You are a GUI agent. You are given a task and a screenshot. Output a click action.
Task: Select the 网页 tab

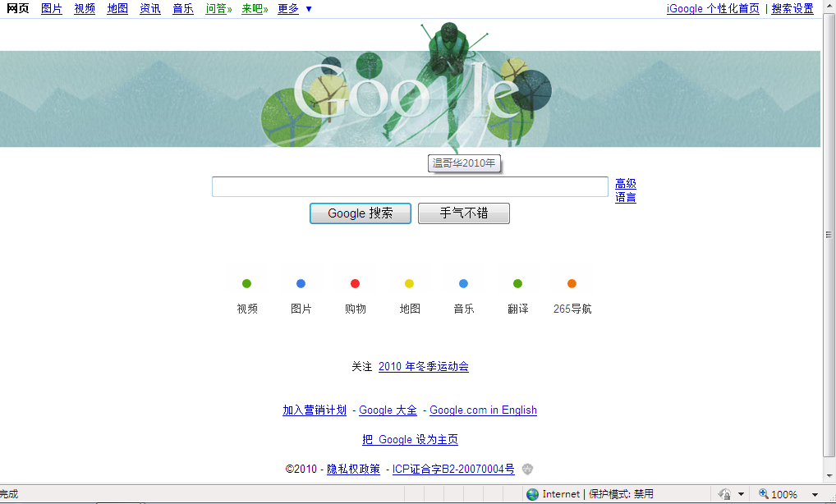tap(17, 8)
